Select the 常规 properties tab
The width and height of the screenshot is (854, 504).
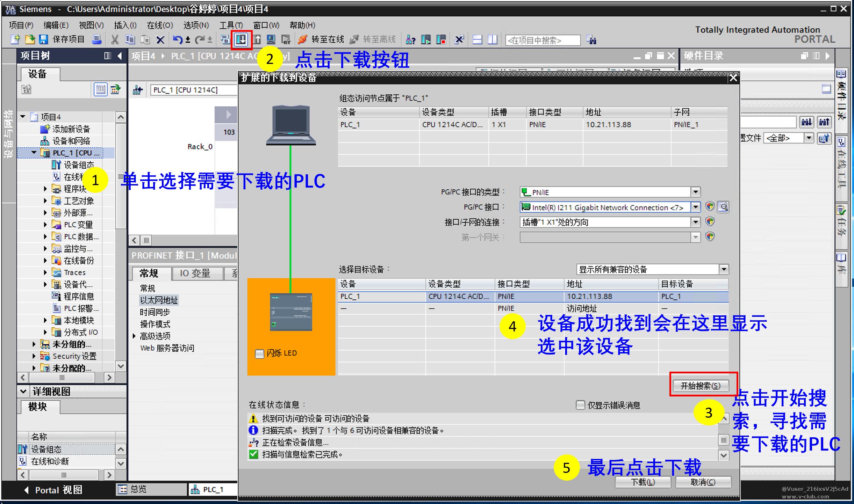[151, 273]
